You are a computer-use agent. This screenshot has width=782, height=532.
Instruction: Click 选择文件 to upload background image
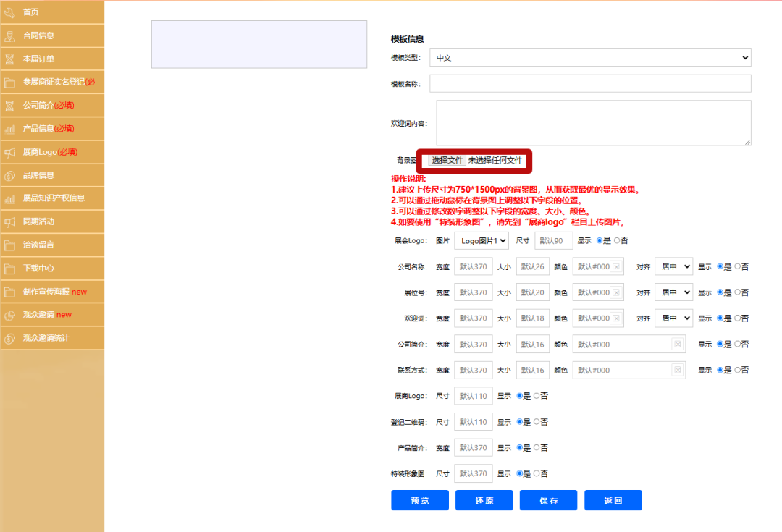pyautogui.click(x=447, y=161)
